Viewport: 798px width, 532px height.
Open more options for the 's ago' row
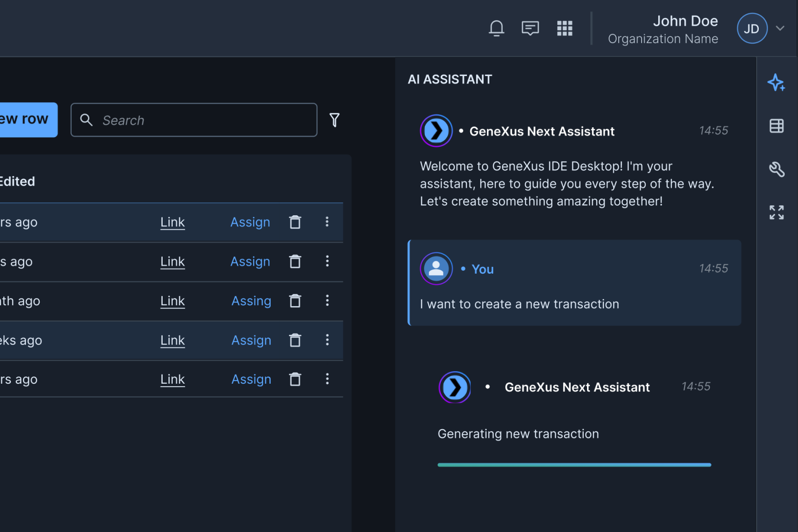tap(327, 261)
